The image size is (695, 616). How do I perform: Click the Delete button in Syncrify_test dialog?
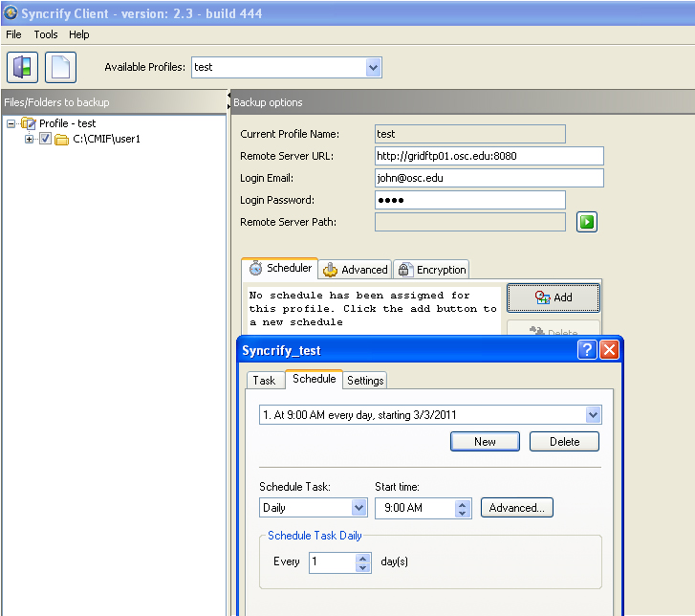click(x=564, y=442)
